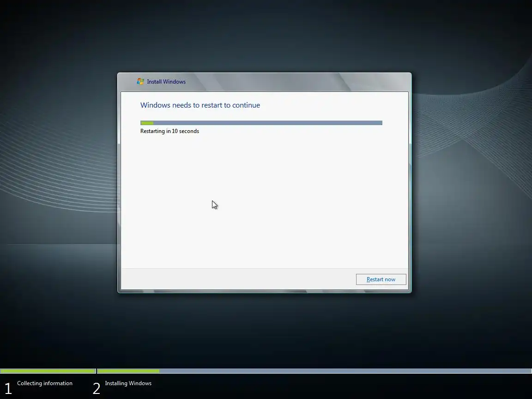Click the Windows flag icon in title bar
The image size is (532, 399).
[140, 81]
